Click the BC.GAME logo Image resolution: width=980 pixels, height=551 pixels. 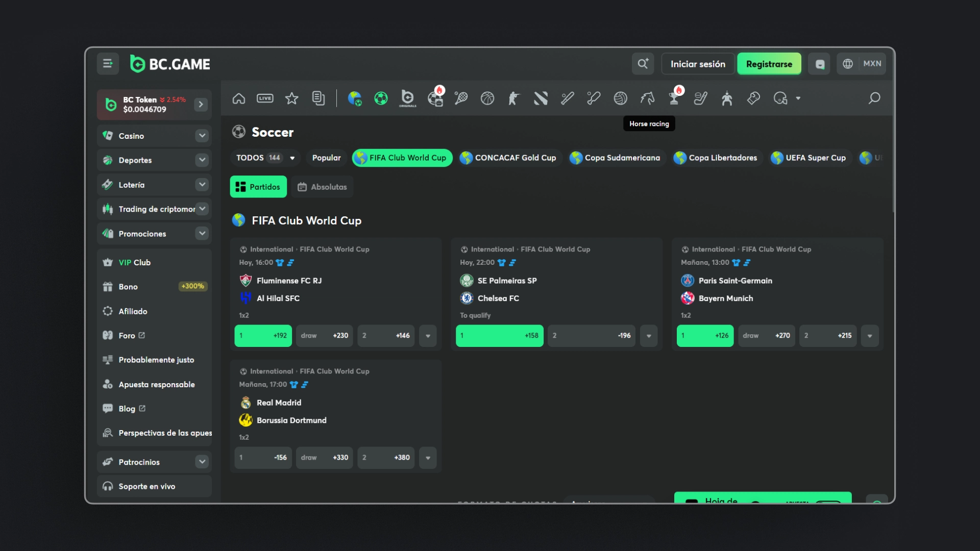click(x=170, y=64)
